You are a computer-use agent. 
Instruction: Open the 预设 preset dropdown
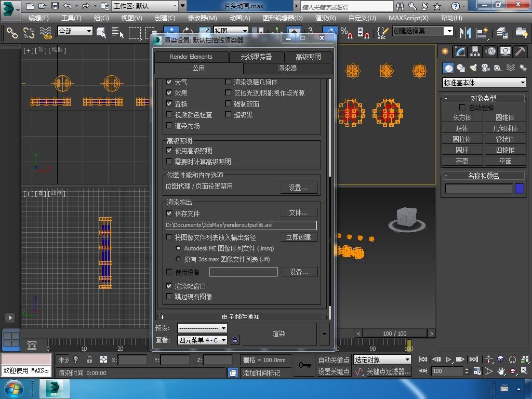click(202, 328)
